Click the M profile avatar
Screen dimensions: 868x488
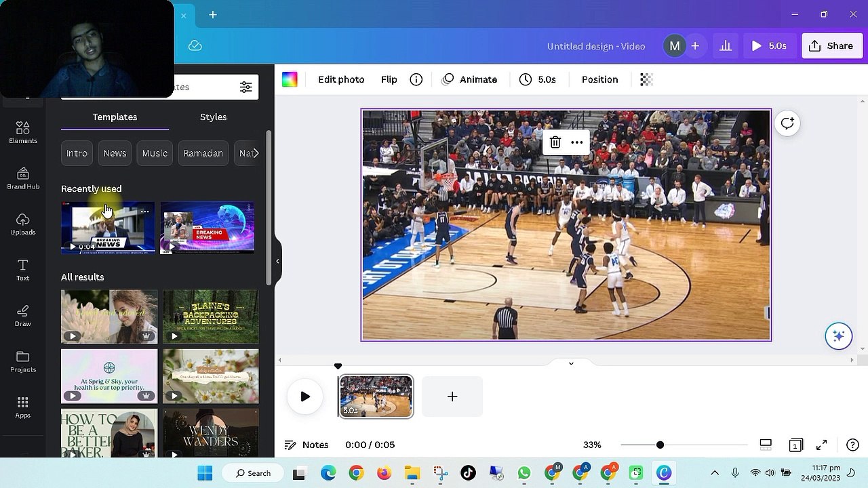(674, 45)
